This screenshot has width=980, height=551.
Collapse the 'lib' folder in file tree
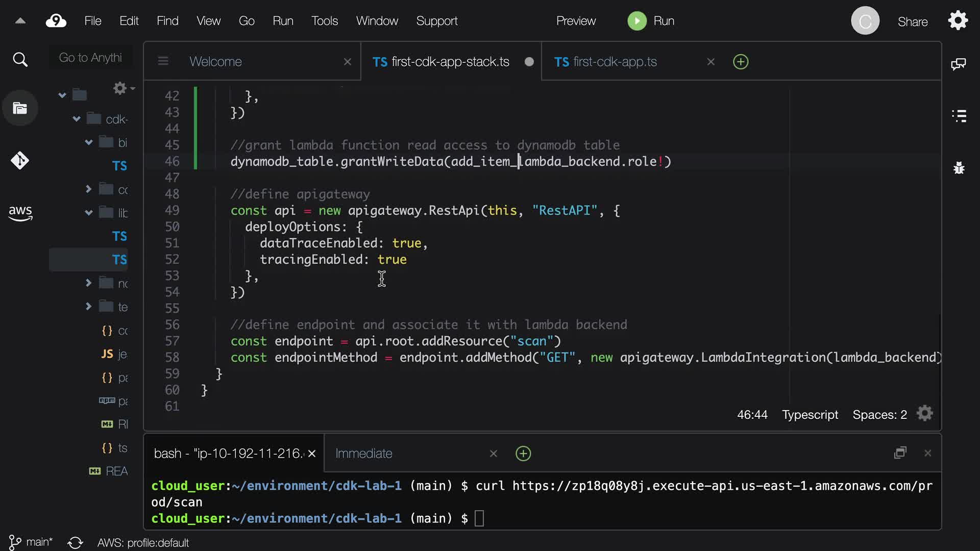(x=88, y=213)
